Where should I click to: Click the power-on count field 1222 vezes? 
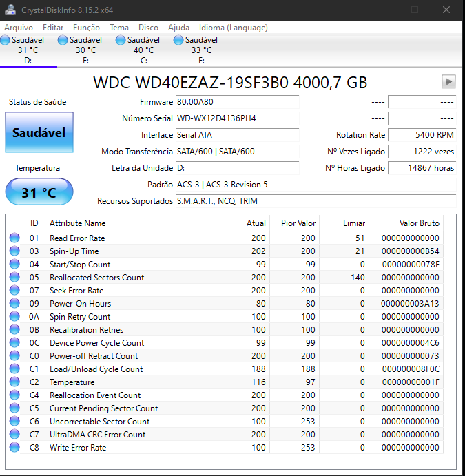point(422,151)
